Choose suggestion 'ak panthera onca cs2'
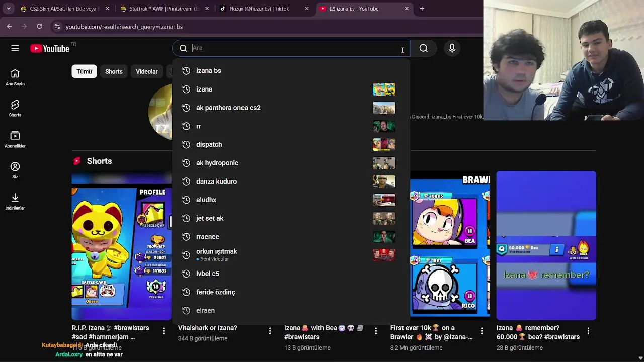 tap(291, 108)
